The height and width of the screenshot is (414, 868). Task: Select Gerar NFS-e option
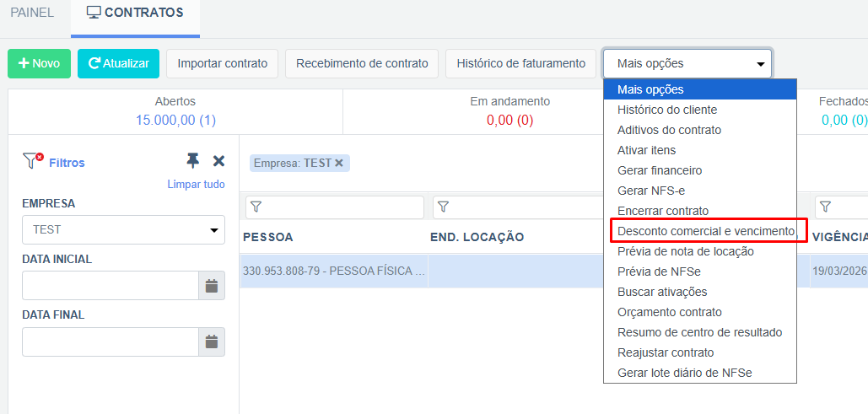[x=651, y=191]
